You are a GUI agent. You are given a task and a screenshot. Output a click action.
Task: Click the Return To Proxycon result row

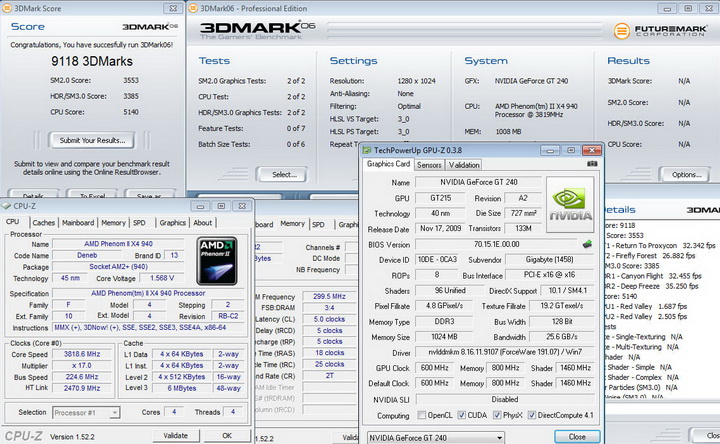[659, 246]
